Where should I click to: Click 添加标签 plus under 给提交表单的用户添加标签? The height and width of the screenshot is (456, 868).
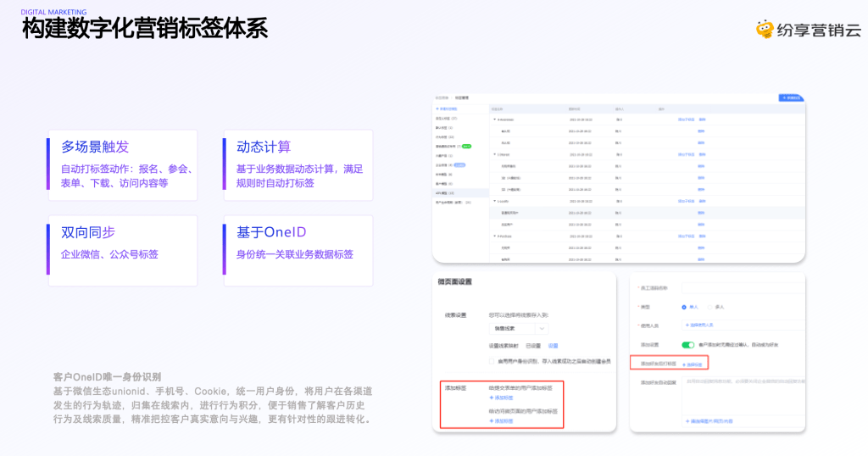pos(502,398)
